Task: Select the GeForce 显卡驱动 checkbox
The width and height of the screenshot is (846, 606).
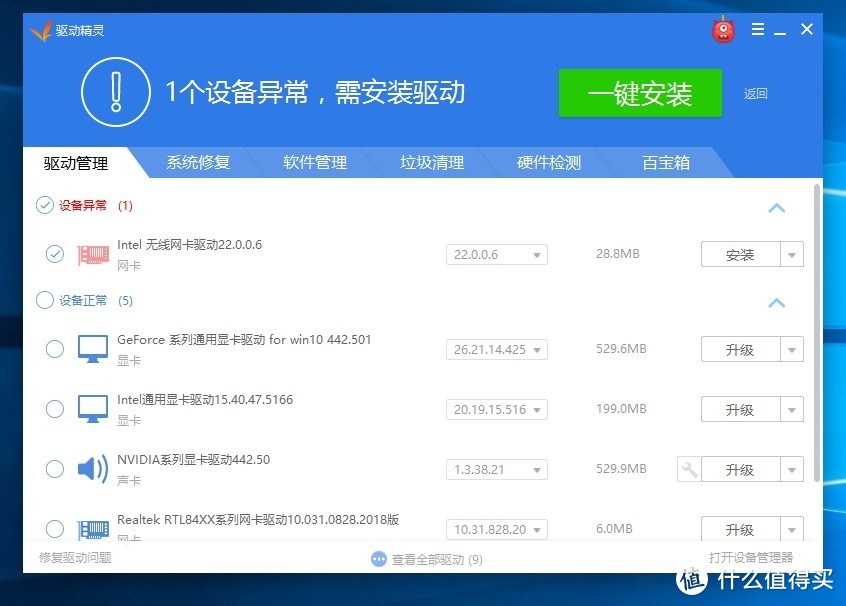Action: tap(55, 348)
